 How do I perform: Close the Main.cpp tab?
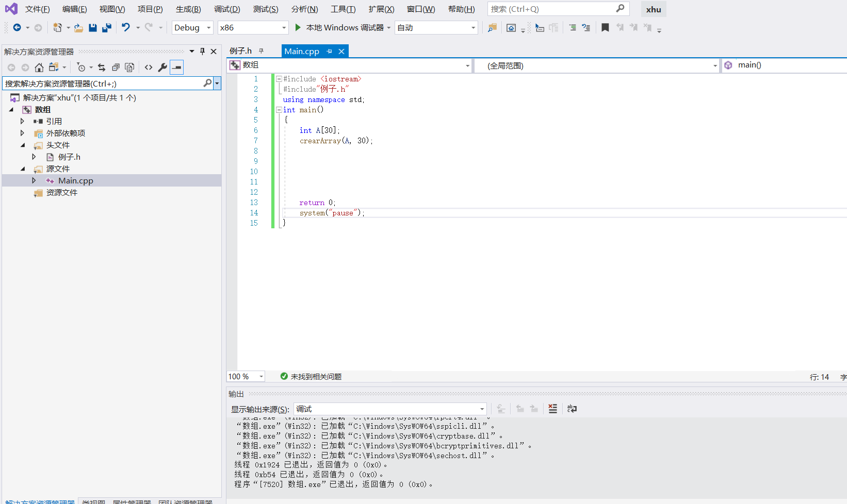(x=341, y=52)
